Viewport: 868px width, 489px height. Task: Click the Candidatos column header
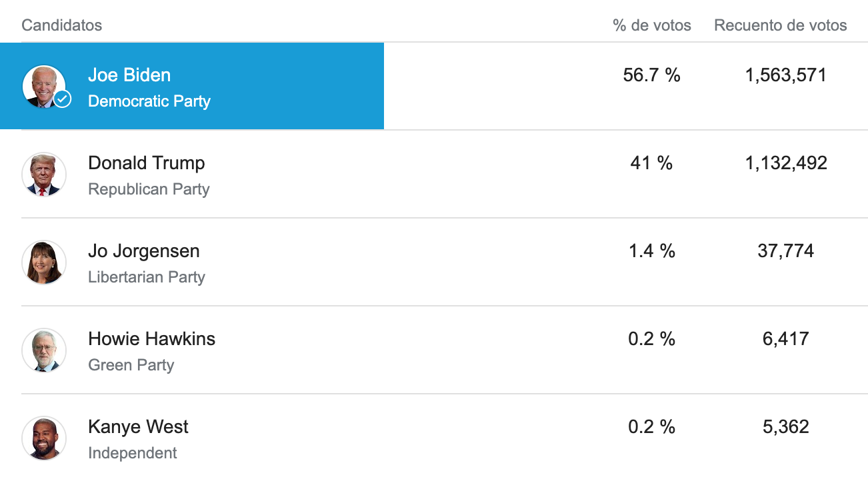tap(62, 25)
